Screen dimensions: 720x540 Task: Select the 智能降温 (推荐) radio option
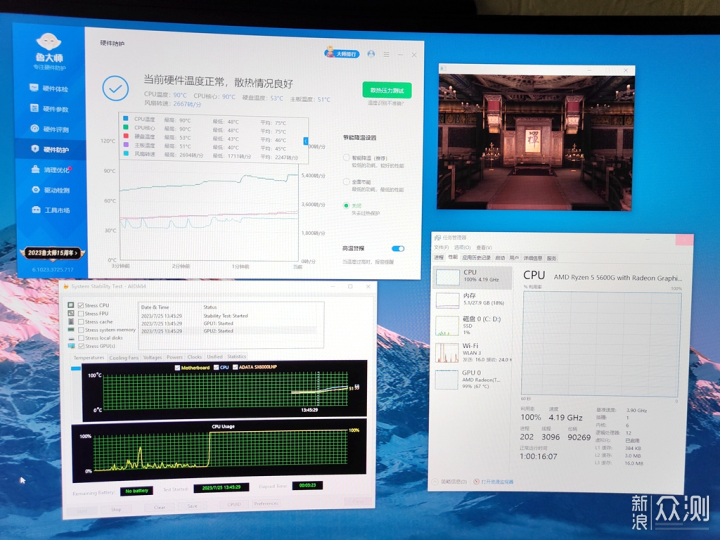(346, 158)
